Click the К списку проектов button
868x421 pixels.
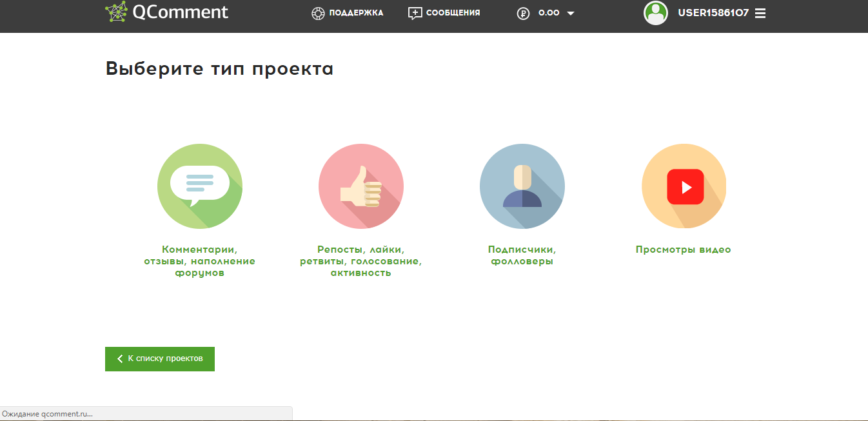point(159,358)
